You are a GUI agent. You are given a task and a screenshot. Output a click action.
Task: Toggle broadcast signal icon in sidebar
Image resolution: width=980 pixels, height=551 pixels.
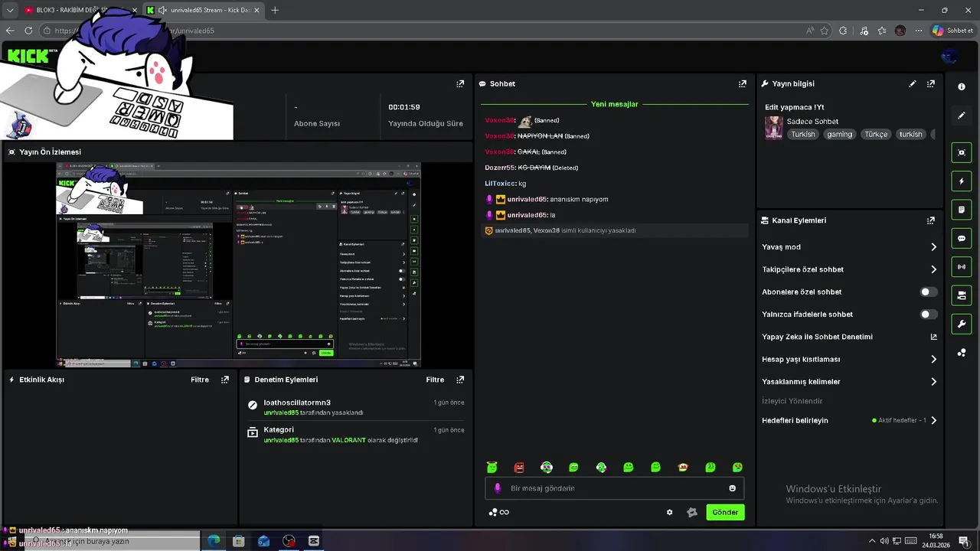(x=962, y=267)
